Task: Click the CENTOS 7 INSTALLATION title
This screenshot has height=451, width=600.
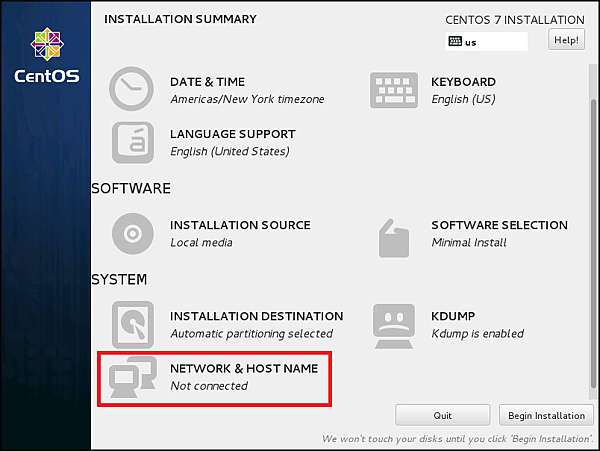Action: click(515, 20)
